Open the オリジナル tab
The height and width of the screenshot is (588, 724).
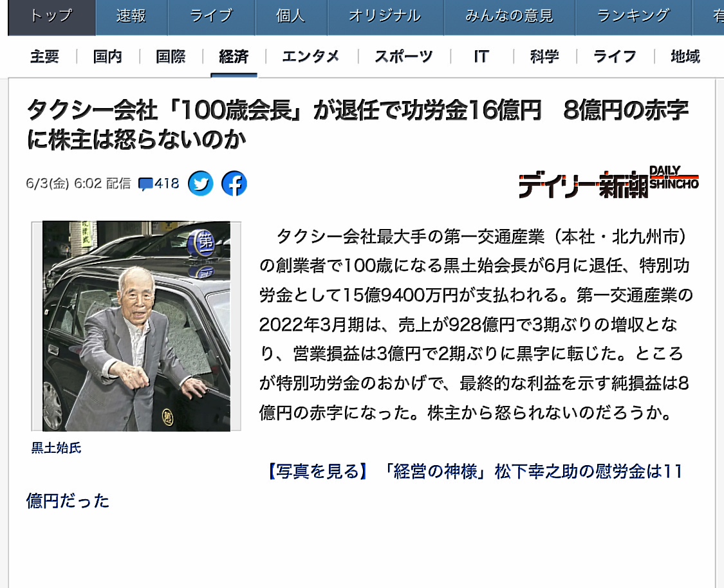click(385, 17)
